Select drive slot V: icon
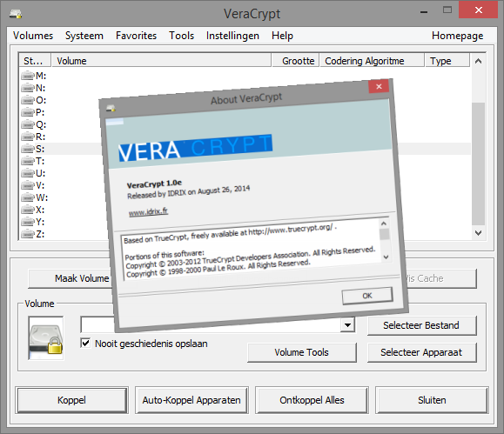 coord(28,185)
